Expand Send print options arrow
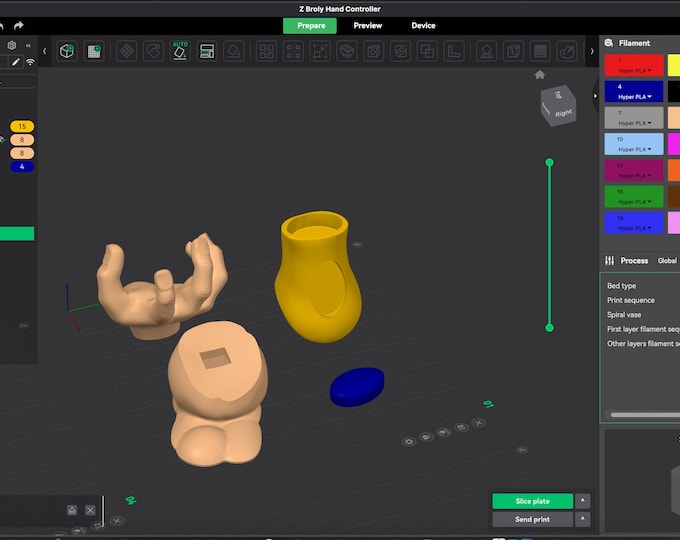The width and height of the screenshot is (680, 540). pyautogui.click(x=582, y=519)
